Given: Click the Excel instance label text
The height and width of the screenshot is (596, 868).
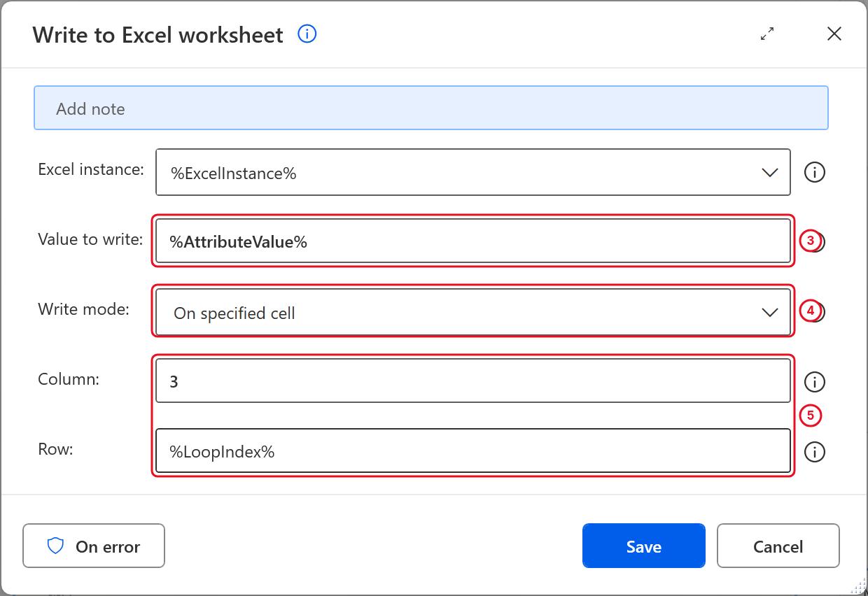Looking at the screenshot, I should (91, 169).
